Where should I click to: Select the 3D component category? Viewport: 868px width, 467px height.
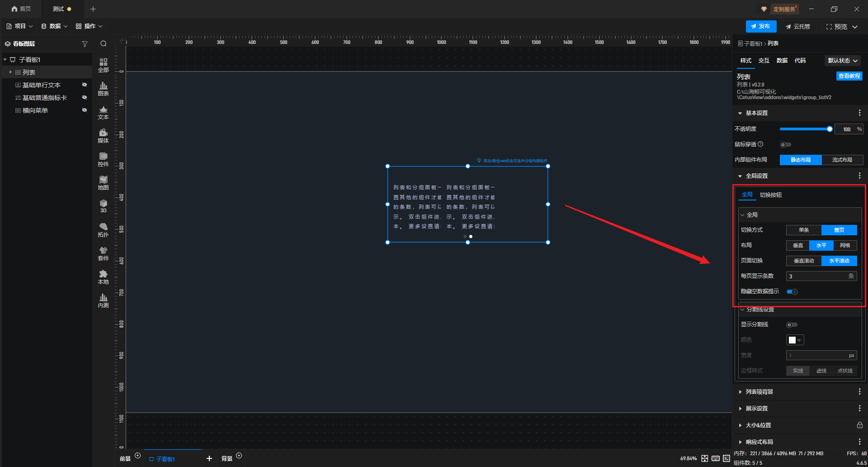point(103,206)
